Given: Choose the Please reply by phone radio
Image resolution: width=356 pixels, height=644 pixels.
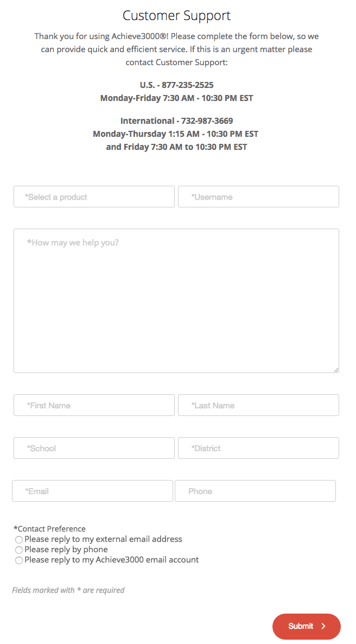Looking at the screenshot, I should [19, 550].
